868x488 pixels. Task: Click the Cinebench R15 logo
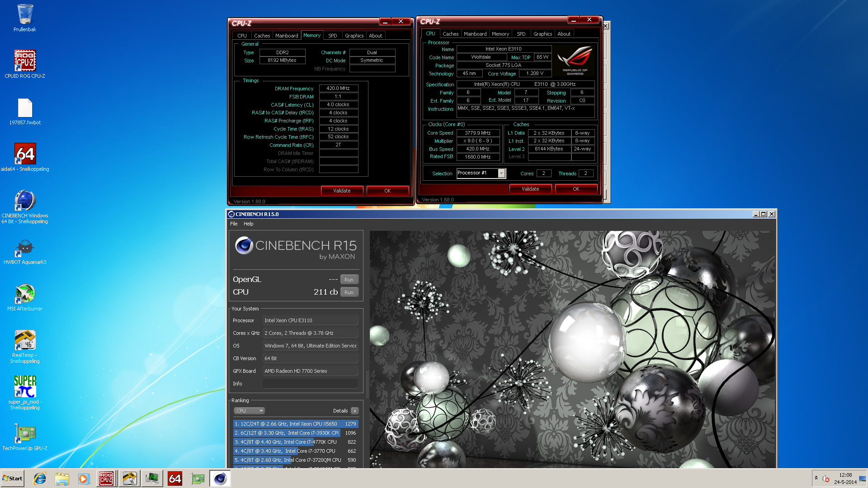point(296,249)
